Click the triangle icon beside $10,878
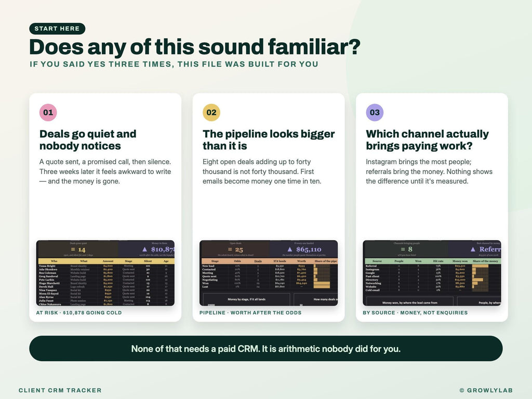 [144, 249]
